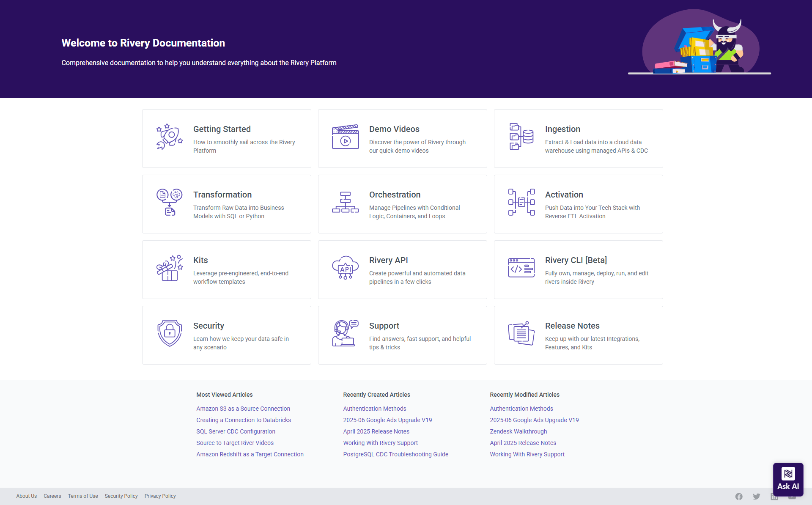Click Privacy Policy in the footer
The image size is (812, 505).
[160, 496]
